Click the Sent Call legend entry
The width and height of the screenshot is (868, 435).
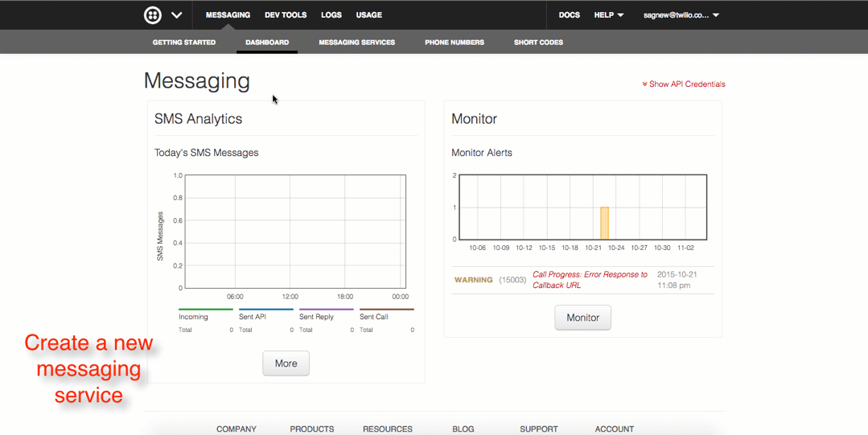373,317
